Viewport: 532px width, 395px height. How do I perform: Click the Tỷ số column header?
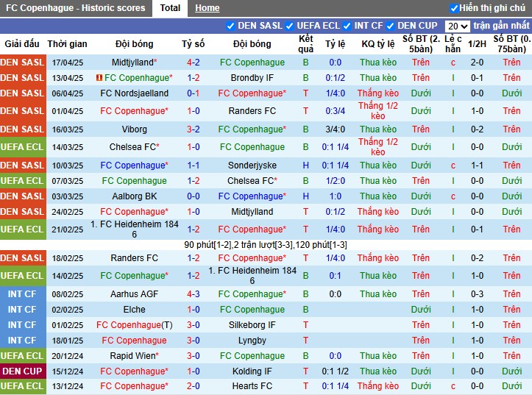[193, 44]
